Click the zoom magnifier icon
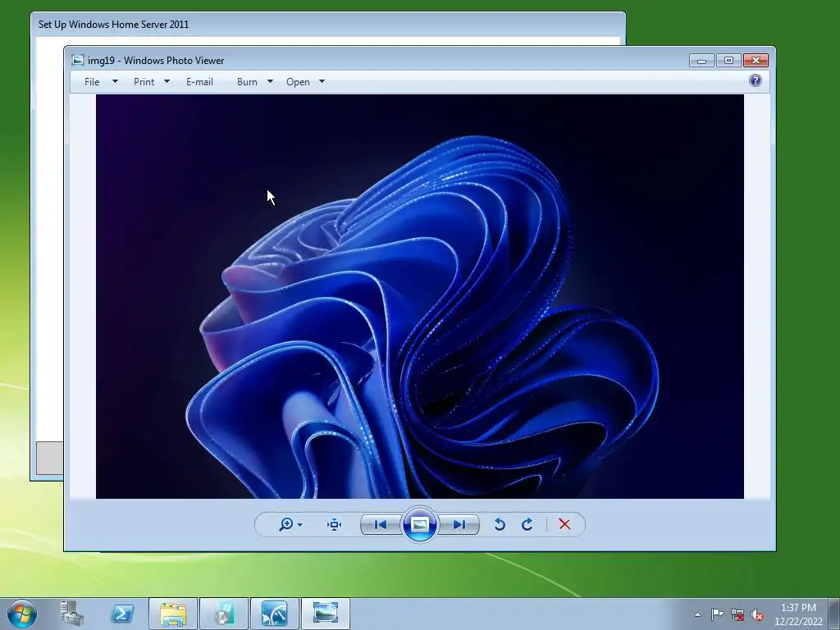Screen dimensions: 840x630 (x=286, y=524)
